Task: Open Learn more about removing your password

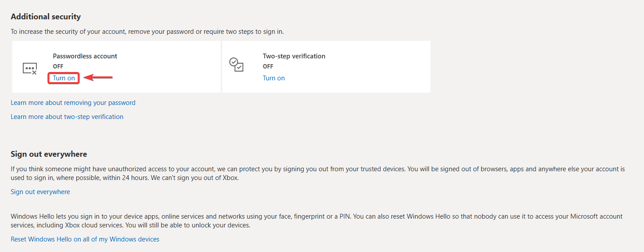Action: click(73, 103)
